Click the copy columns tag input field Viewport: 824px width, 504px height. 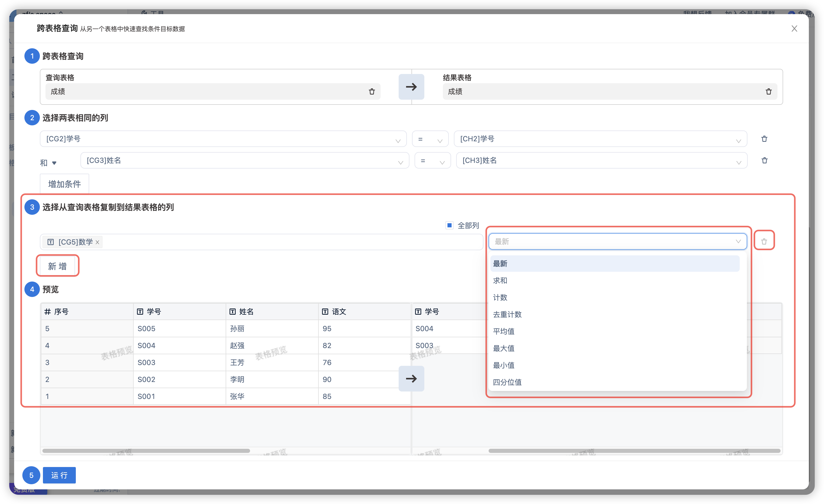[x=261, y=242]
